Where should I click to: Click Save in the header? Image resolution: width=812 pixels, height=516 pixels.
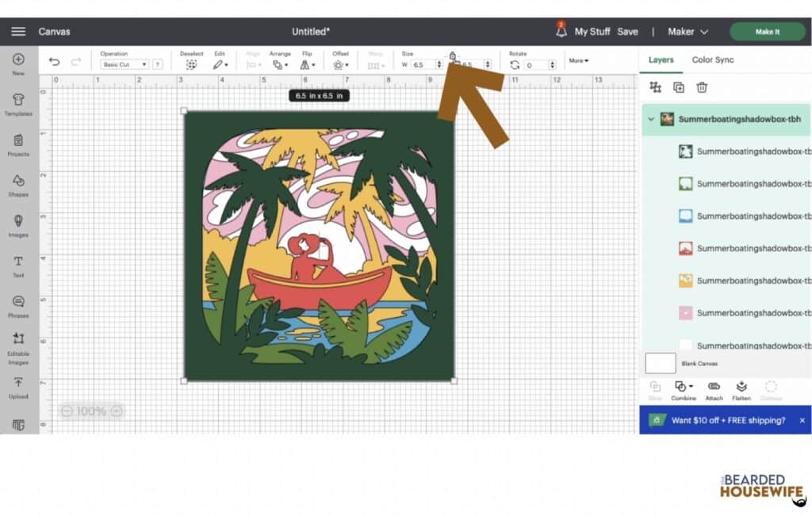pos(627,32)
